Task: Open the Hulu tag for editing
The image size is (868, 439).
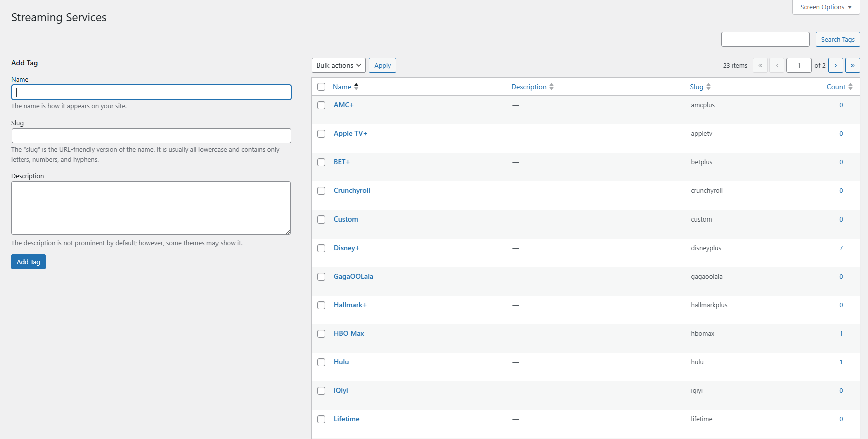Action: point(341,362)
